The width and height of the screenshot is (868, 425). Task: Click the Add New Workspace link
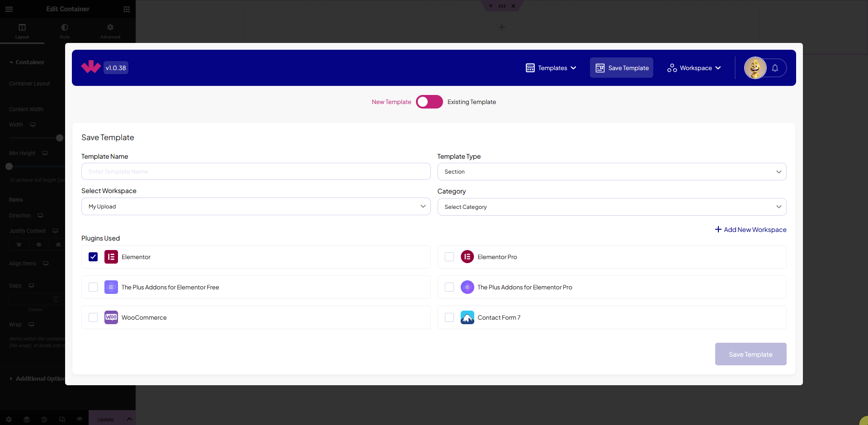750,230
